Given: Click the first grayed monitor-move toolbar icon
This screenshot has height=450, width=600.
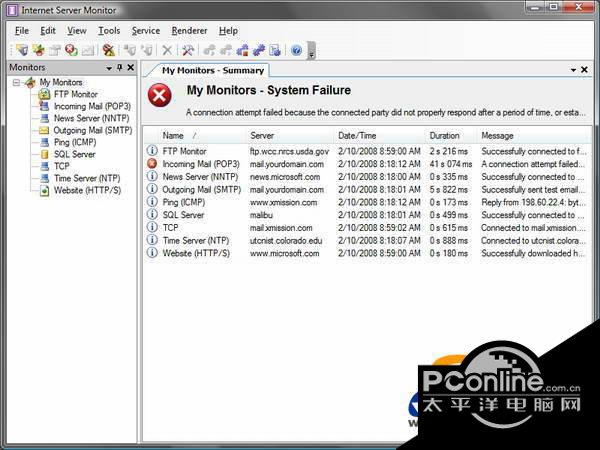Looking at the screenshot, I should click(130, 50).
